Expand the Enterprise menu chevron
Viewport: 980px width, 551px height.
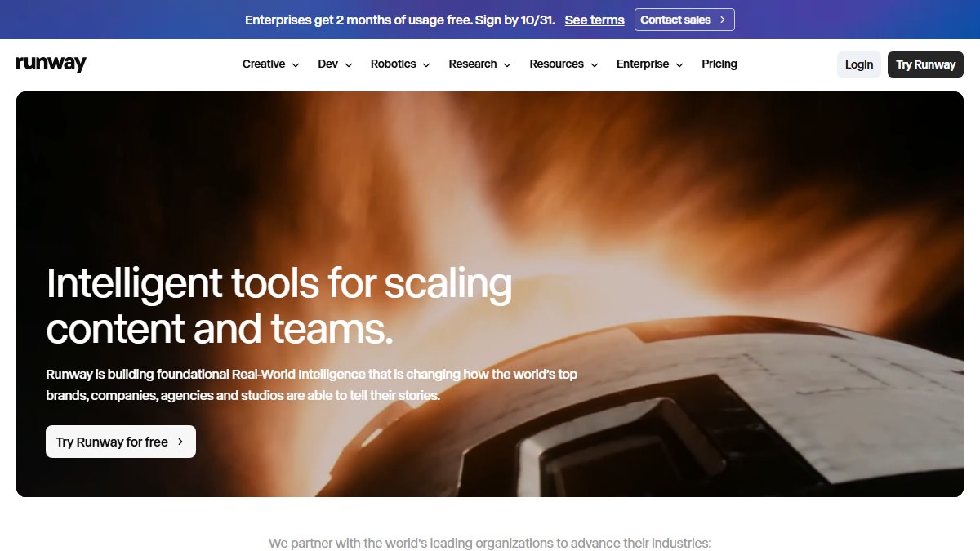pos(679,65)
